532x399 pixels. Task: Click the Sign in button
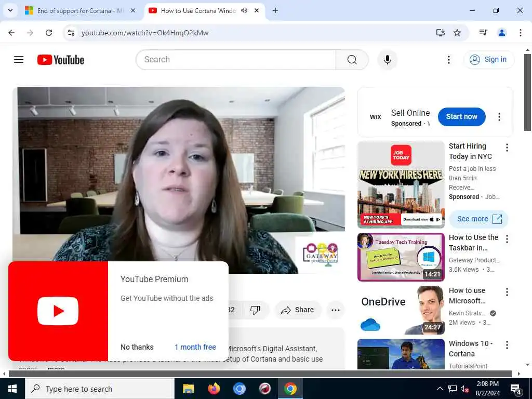coord(488,59)
